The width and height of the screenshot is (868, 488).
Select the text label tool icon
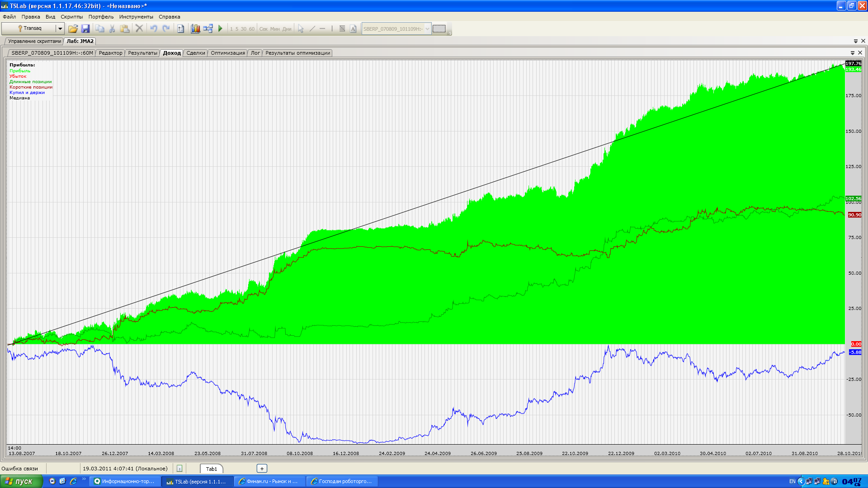tap(353, 28)
